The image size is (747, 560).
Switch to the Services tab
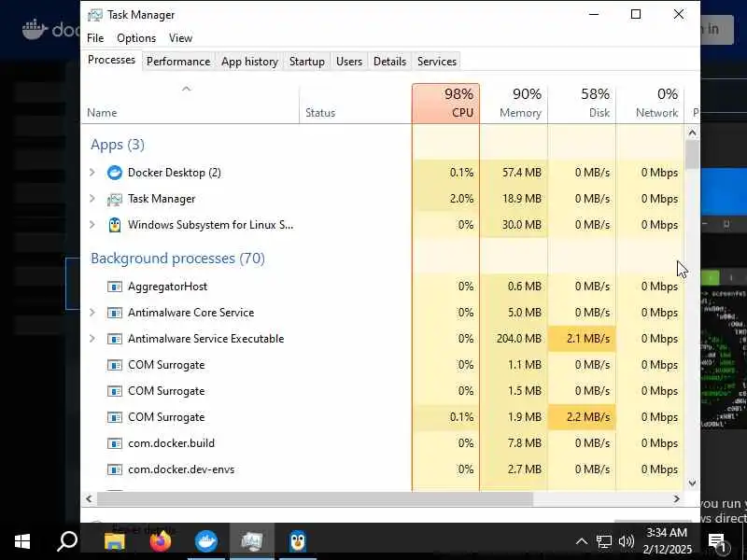coord(437,62)
